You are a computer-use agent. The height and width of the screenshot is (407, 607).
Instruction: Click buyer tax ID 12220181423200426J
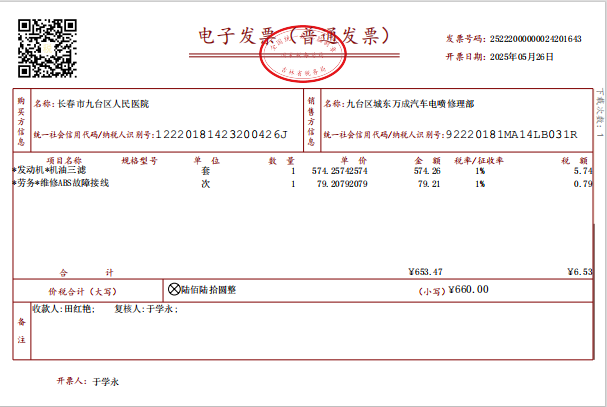pos(221,134)
